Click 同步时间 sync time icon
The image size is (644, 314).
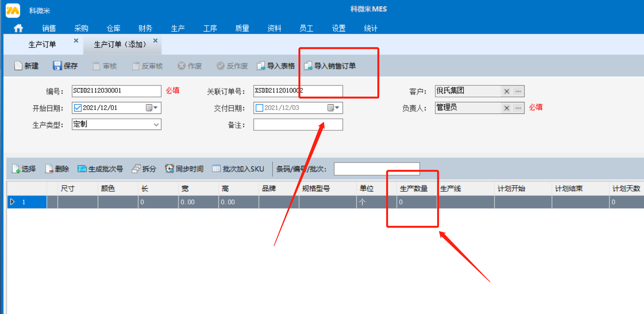(x=169, y=169)
